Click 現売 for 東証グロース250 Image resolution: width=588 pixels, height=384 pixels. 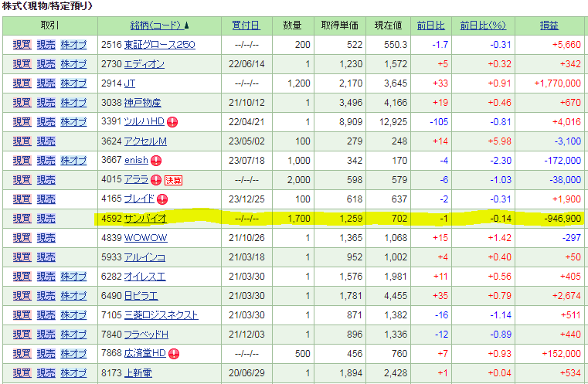pos(46,45)
